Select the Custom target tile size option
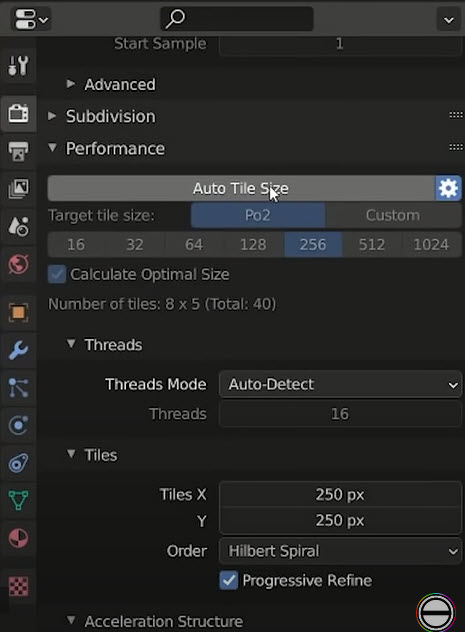465x632 pixels. (393, 215)
